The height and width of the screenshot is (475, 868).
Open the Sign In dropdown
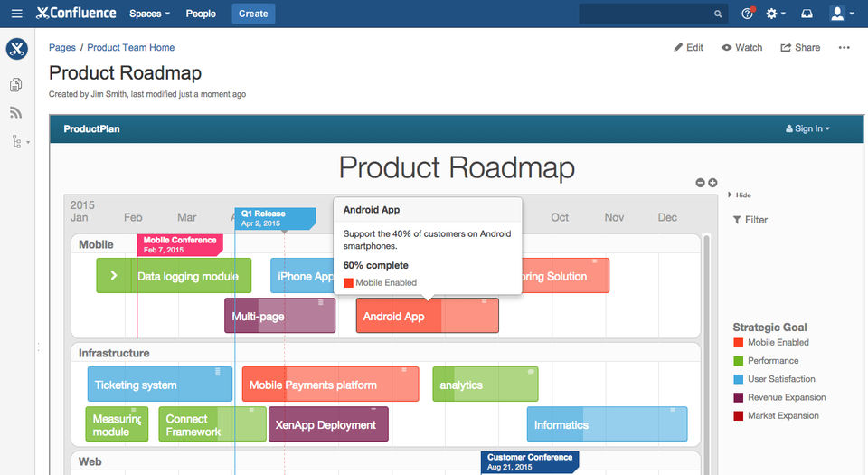(x=807, y=129)
